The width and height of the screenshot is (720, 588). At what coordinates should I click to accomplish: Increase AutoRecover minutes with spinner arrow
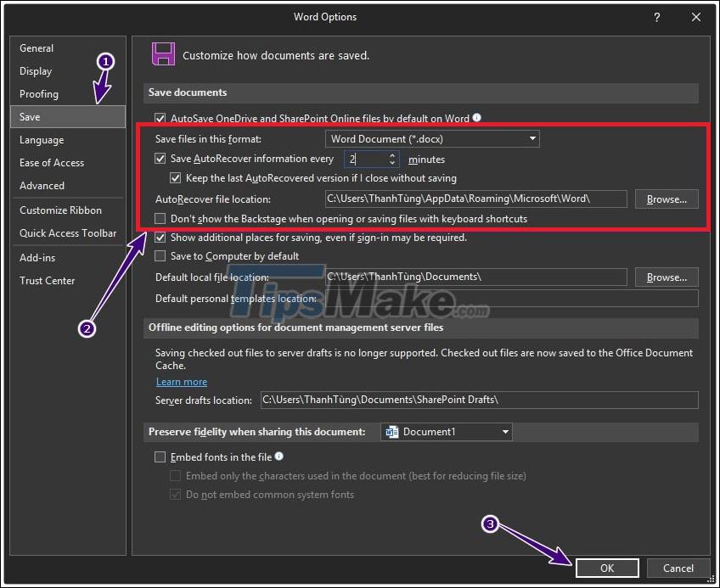pyautogui.click(x=391, y=155)
